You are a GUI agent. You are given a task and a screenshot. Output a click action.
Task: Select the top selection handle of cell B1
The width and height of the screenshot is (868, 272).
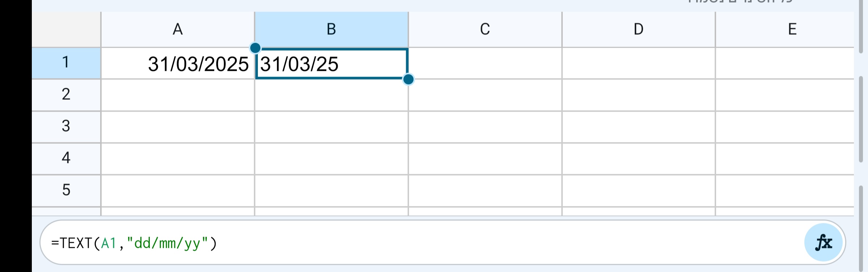pyautogui.click(x=256, y=47)
